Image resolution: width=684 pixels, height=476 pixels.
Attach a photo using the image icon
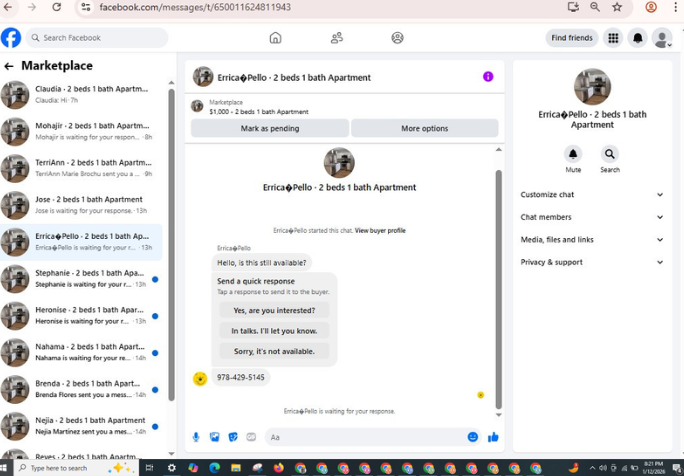coord(215,437)
